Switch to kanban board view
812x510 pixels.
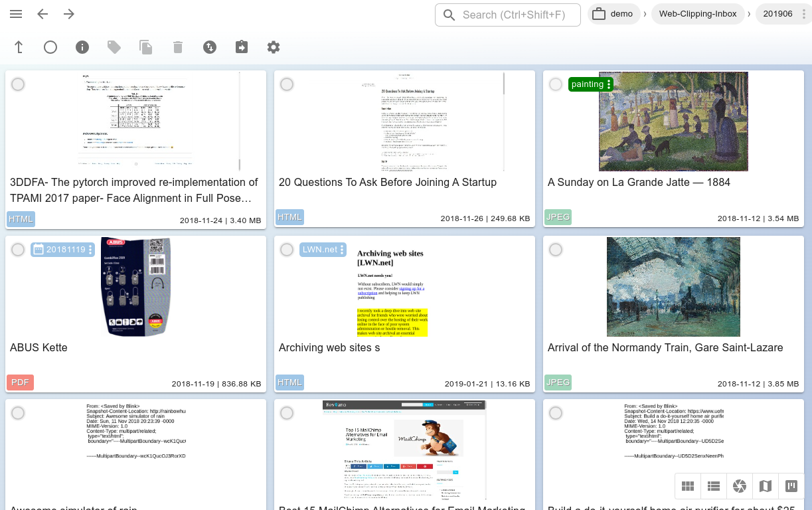coord(791,486)
